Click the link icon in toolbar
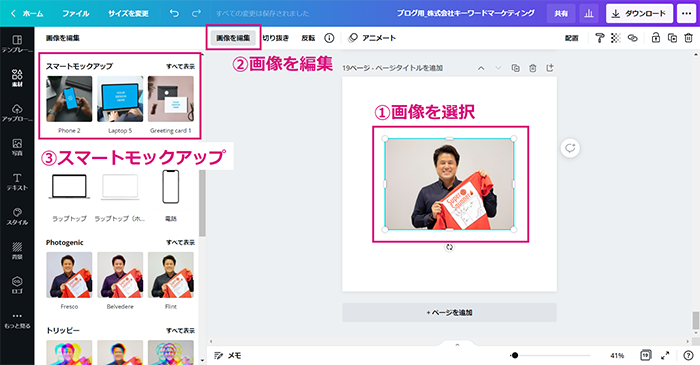Screen dimensions: 700x365 coord(633,38)
